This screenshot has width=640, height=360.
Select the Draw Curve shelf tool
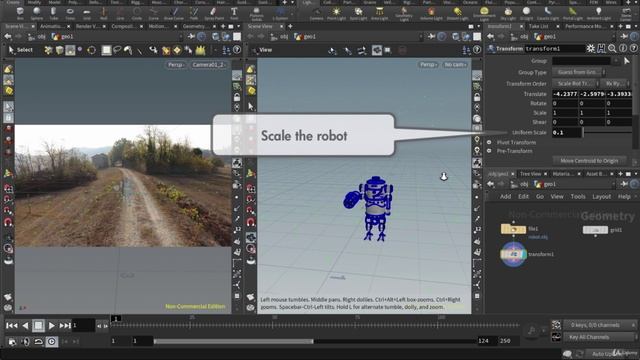point(174,13)
